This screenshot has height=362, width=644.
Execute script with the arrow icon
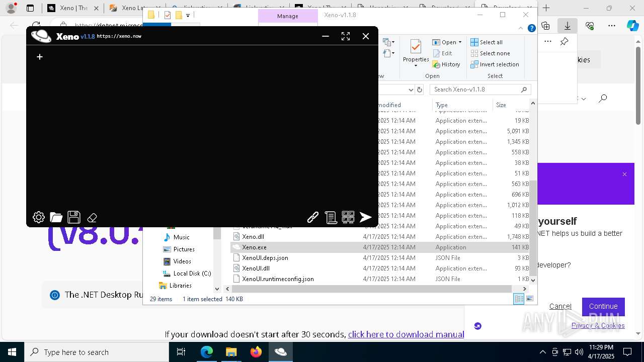click(x=366, y=217)
